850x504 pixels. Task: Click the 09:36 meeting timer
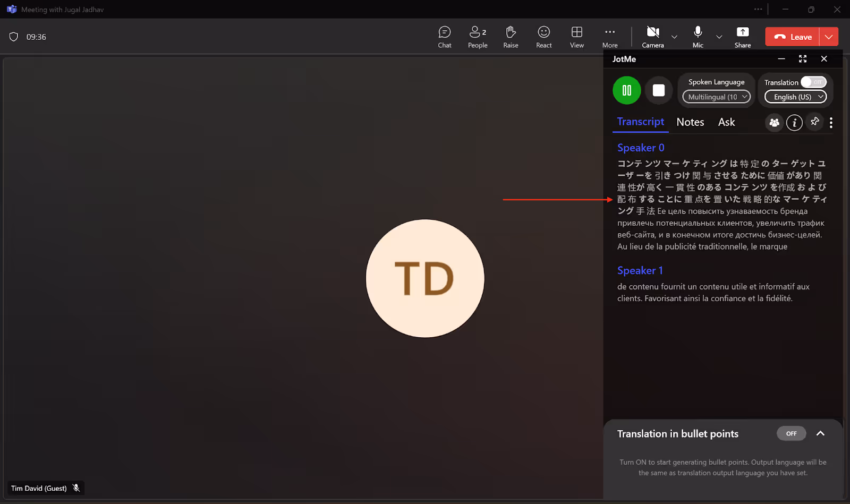tap(36, 37)
